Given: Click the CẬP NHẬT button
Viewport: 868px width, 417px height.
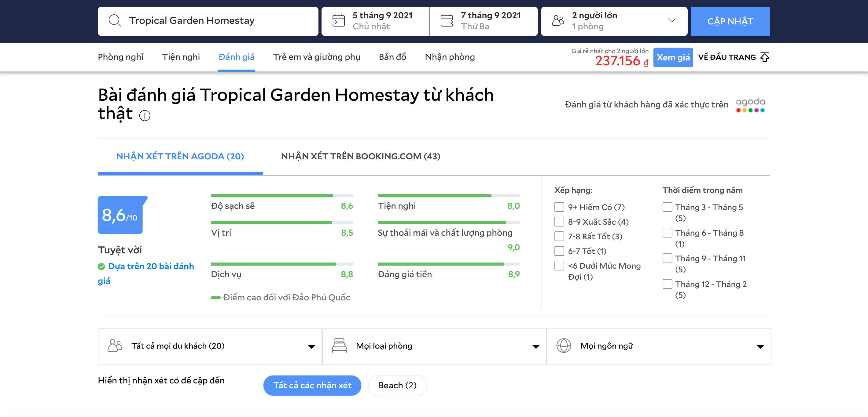Looking at the screenshot, I should 730,21.
